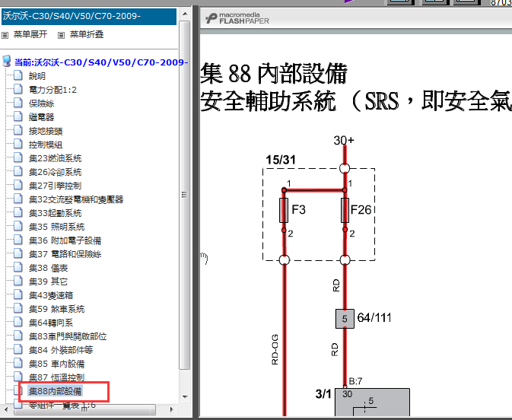Click the horizontal scrollbar thumb under the tree
The width and height of the screenshot is (512, 420).
(84, 409)
